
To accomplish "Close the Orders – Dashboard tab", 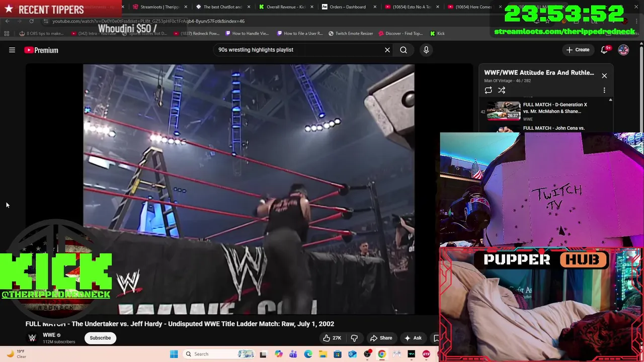I will coord(374,7).
